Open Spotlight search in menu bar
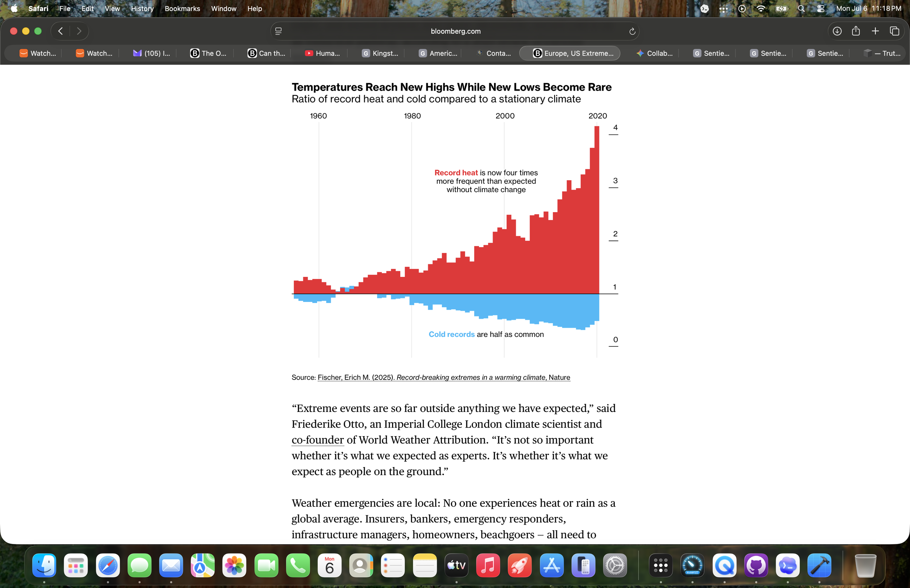 coord(801,8)
